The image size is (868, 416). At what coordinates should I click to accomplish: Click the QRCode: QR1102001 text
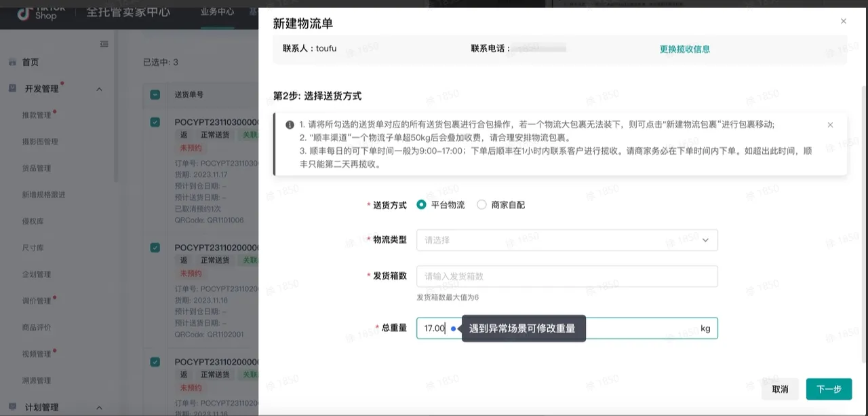click(209, 335)
